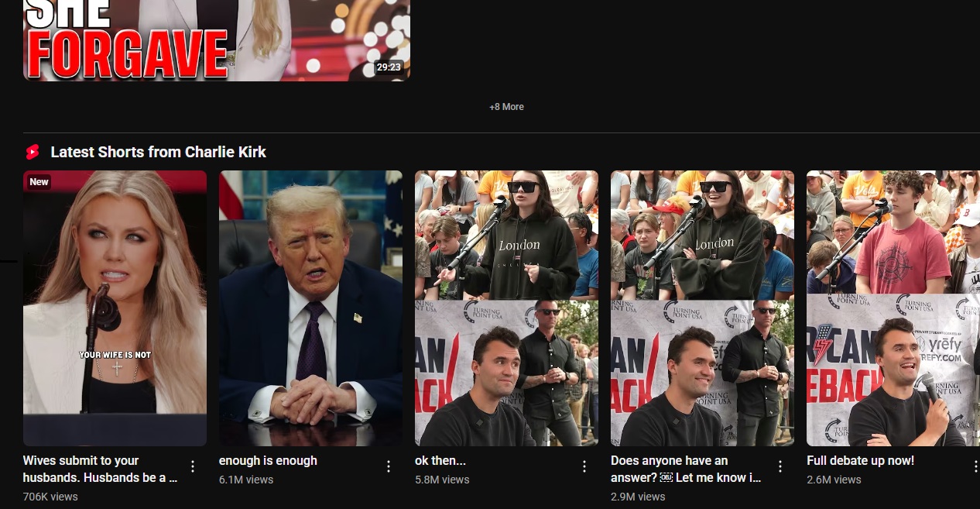Viewport: 980px width, 509px height.
Task: Click the "Latest Shorts from Charlie Kirk" heading
Action: pos(158,152)
